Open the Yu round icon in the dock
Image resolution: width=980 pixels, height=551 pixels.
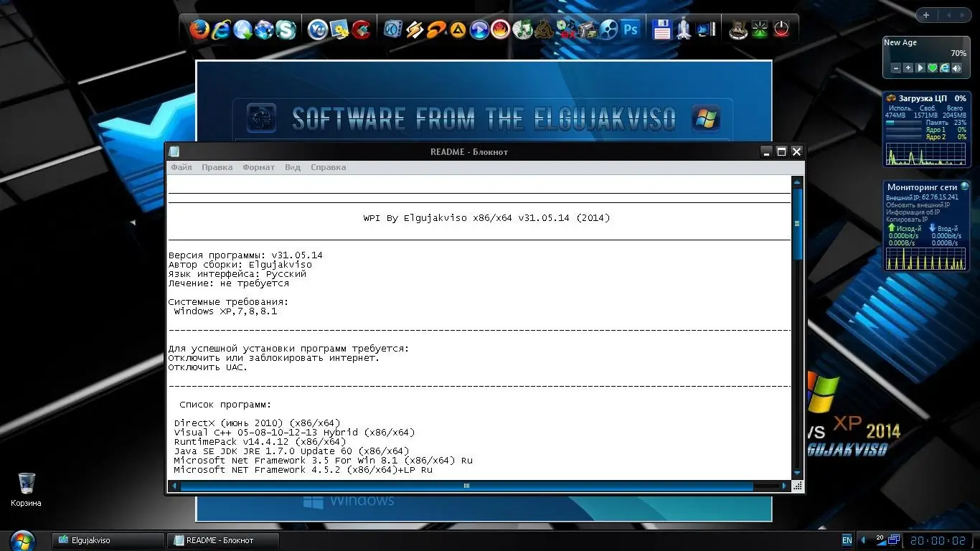click(x=318, y=29)
